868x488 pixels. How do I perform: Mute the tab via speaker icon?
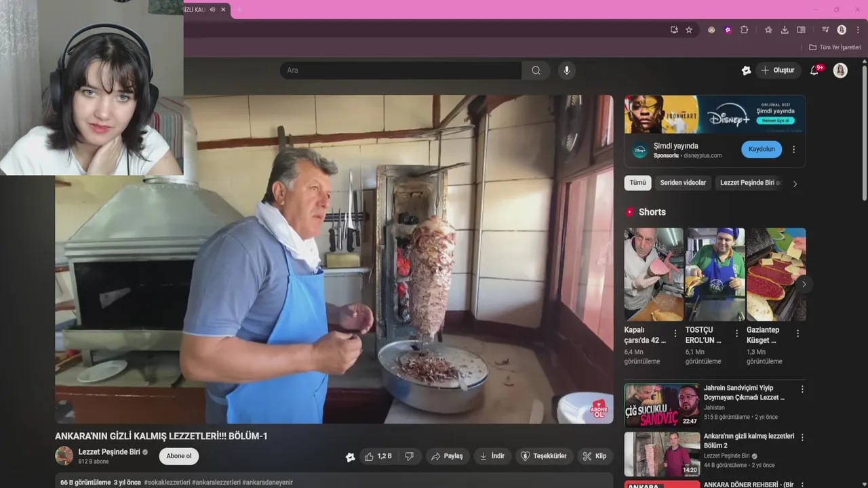(212, 9)
